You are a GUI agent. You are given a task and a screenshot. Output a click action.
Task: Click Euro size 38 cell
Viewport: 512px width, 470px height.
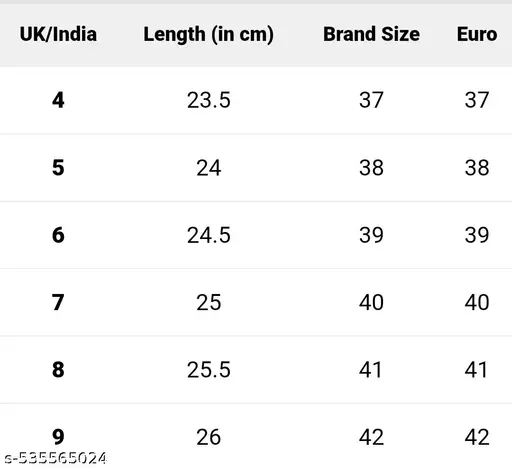(x=477, y=168)
